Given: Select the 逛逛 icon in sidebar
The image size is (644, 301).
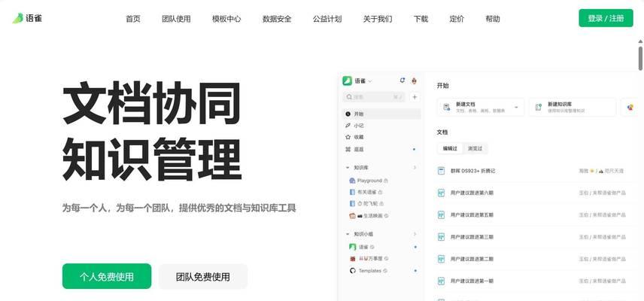Looking at the screenshot, I should click(348, 150).
